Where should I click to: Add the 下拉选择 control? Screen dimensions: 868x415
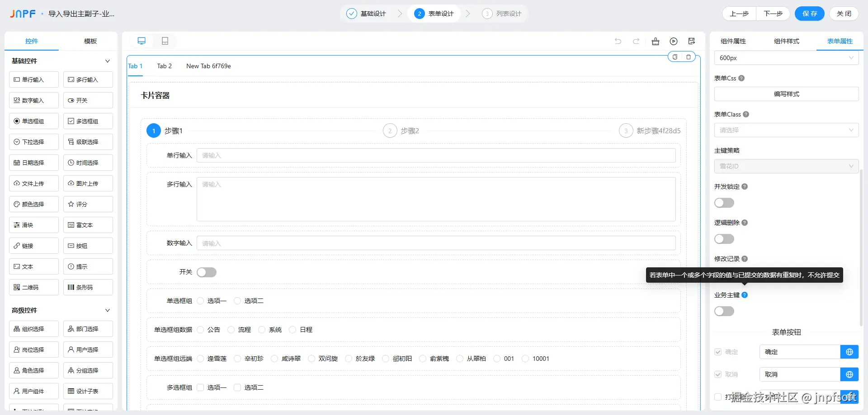[34, 142]
